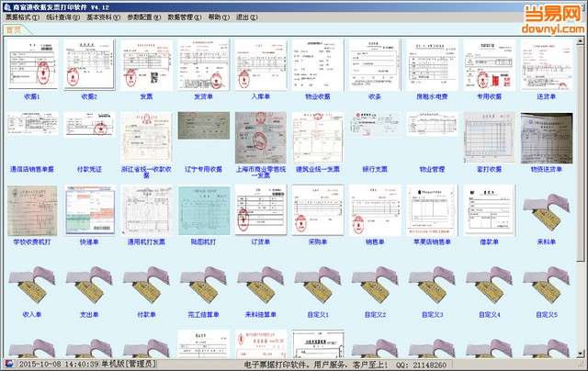The width and height of the screenshot is (588, 371).
Task: Open the 完工结算单 template icon
Action: coord(204,285)
